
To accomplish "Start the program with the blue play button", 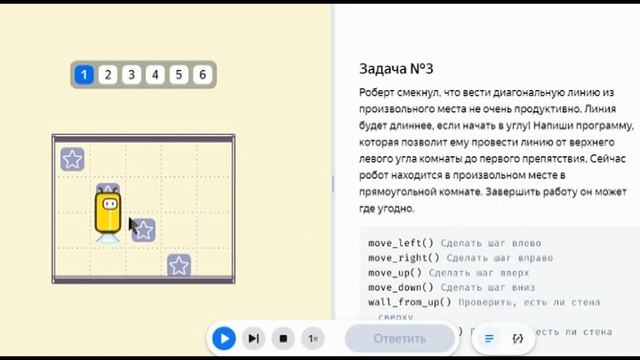I will point(224,338).
